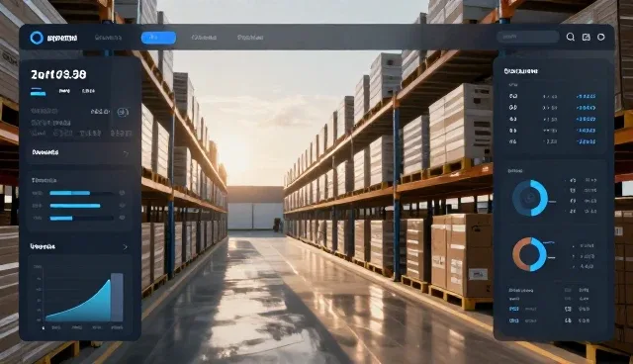Click the round profile icon at top right

601,38
